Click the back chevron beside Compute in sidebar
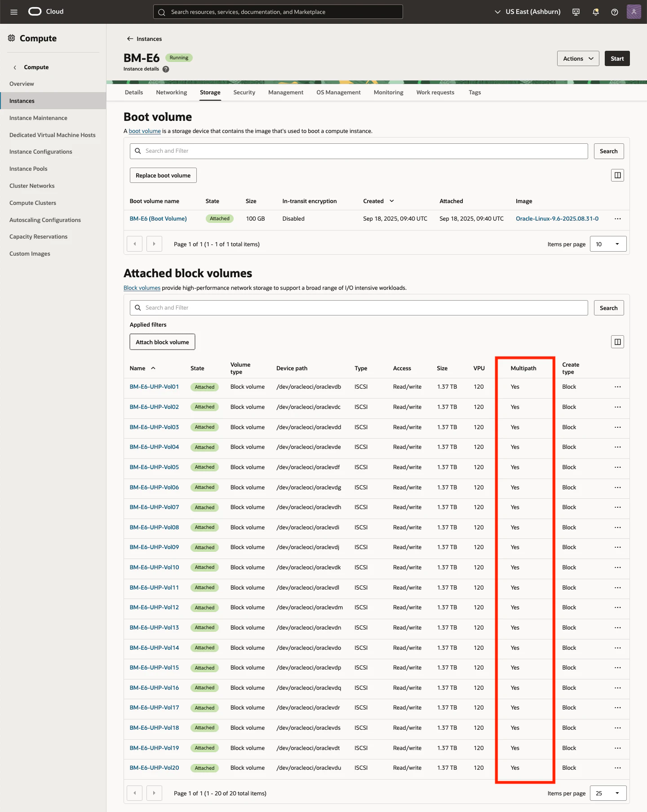This screenshot has width=647, height=812. pyautogui.click(x=15, y=67)
